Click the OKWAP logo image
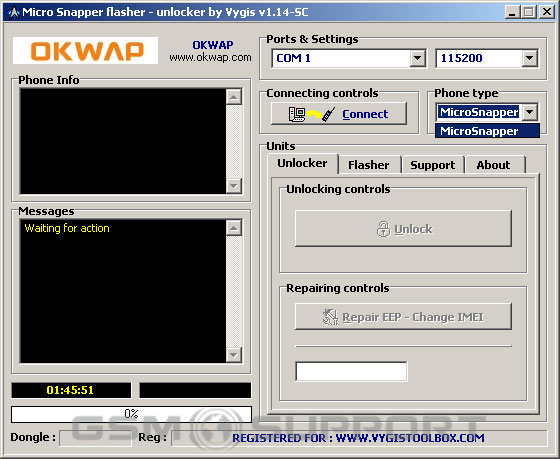This screenshot has width=560, height=459. click(85, 50)
